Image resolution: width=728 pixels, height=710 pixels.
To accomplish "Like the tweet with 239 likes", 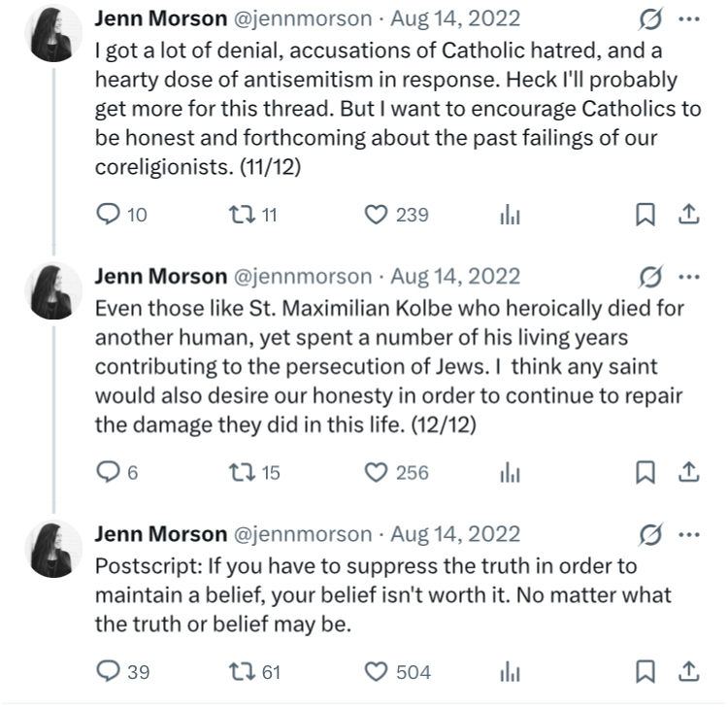I will (x=377, y=215).
